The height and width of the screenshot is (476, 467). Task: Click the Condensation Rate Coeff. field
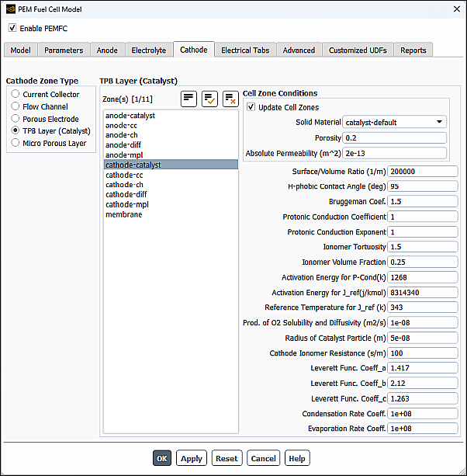[x=423, y=413]
